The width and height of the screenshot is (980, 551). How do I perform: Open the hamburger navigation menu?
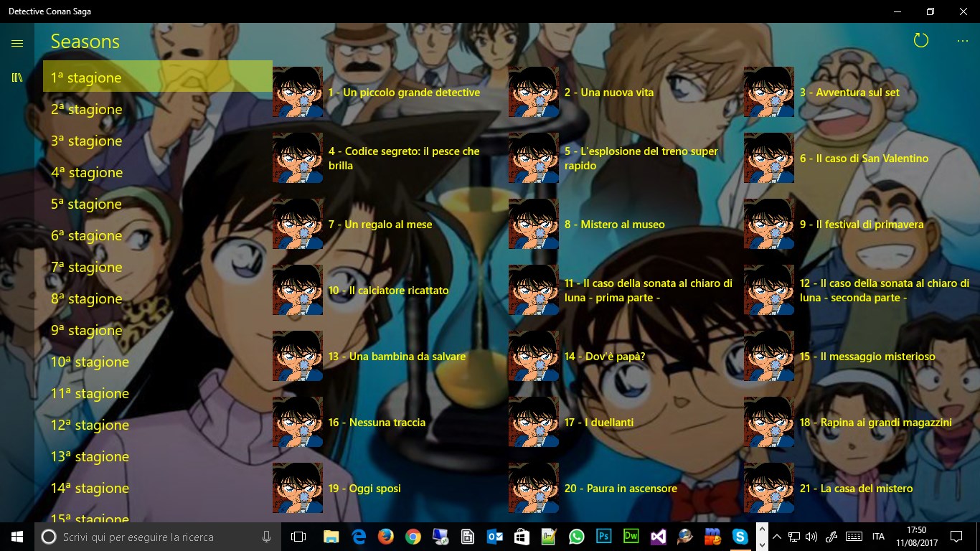(x=17, y=43)
